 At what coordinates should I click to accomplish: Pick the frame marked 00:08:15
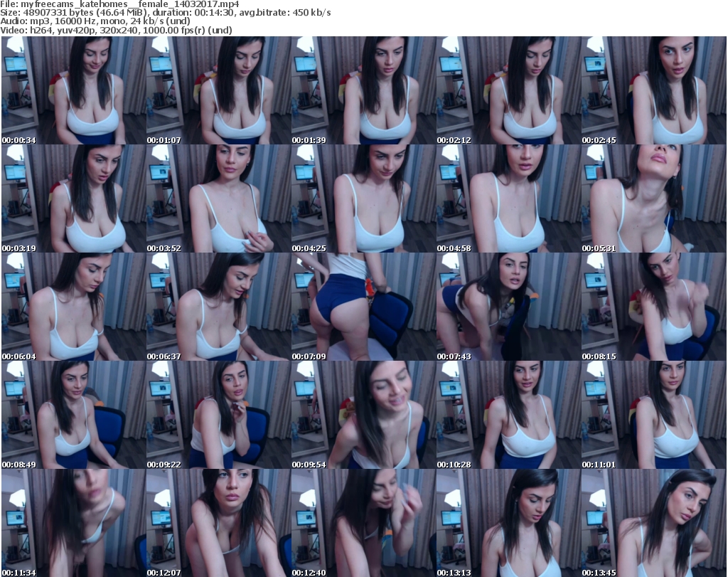click(x=654, y=307)
